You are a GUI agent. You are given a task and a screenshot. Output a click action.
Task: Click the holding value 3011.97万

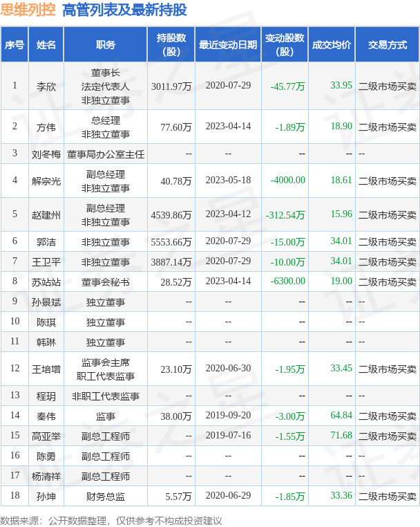click(x=171, y=86)
